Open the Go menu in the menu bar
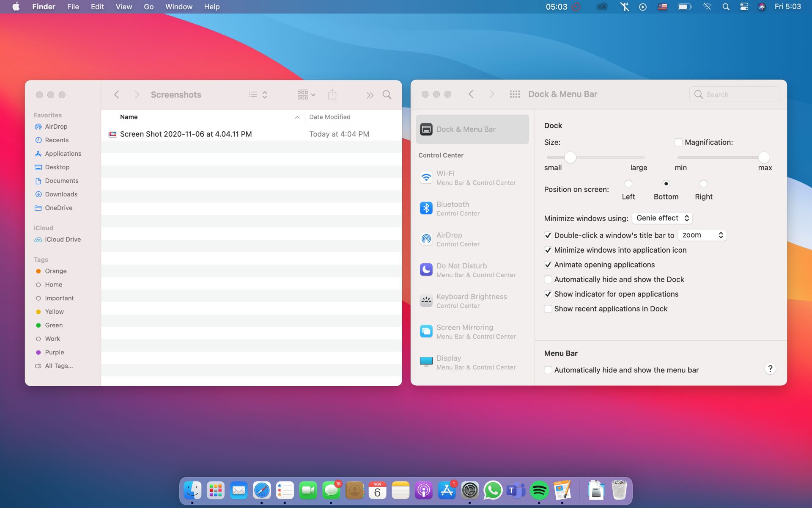 tap(148, 6)
